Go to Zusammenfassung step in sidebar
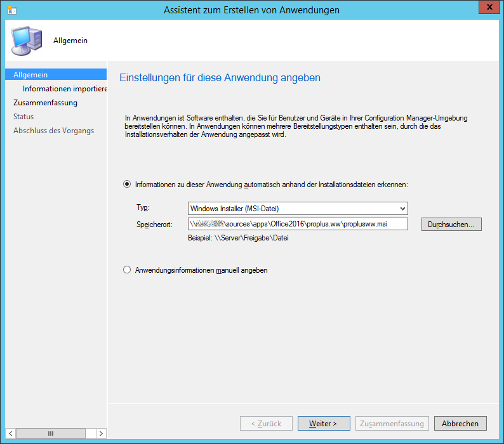The width and height of the screenshot is (504, 444). pos(45,103)
